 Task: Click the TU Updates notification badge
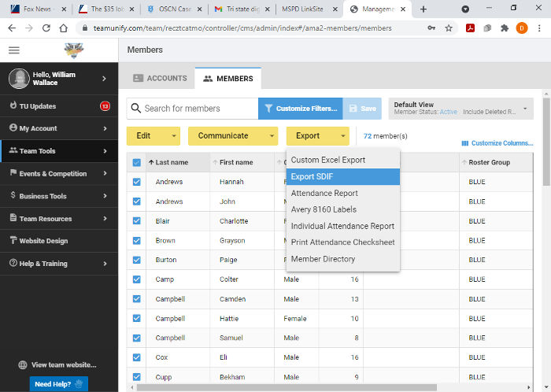105,106
